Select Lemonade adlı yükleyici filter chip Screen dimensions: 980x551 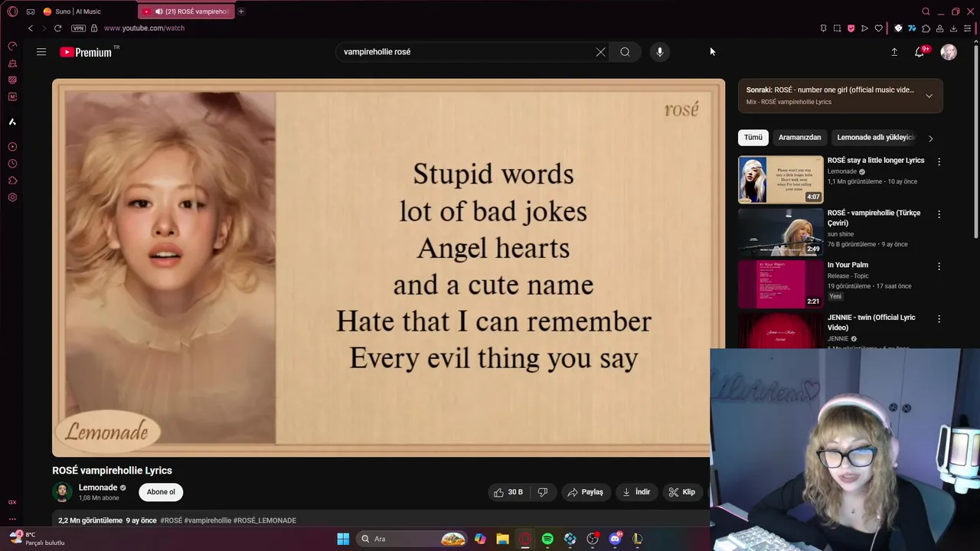click(875, 138)
